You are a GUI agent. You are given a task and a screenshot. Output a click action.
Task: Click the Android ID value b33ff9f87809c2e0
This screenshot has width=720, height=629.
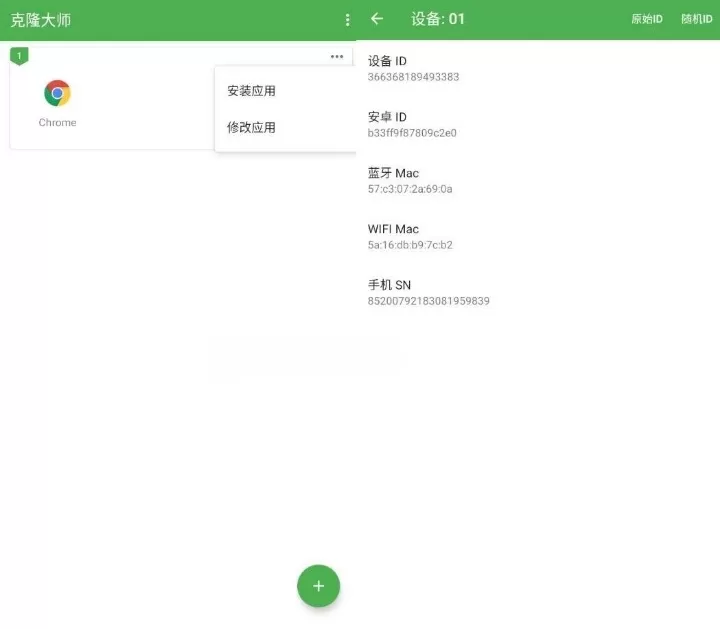pyautogui.click(x=412, y=133)
